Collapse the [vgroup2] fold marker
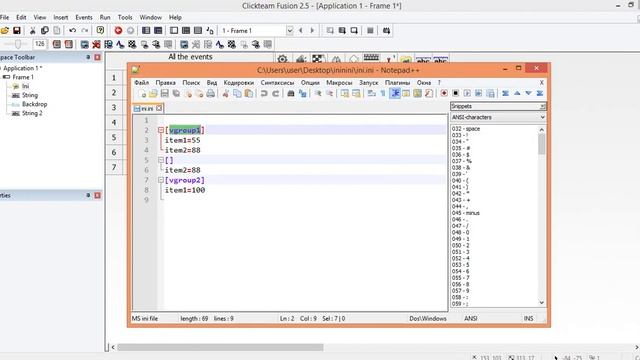This screenshot has height=360, width=640. click(161, 180)
